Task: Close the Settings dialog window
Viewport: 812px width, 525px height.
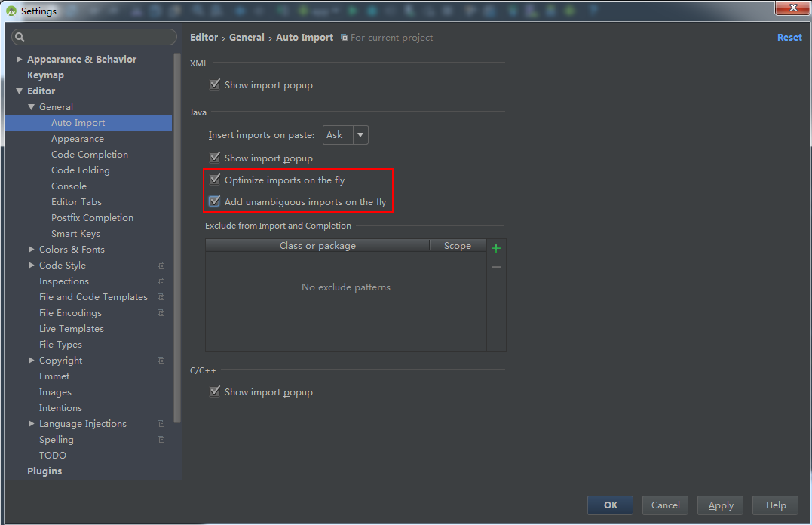Action: click(x=792, y=8)
